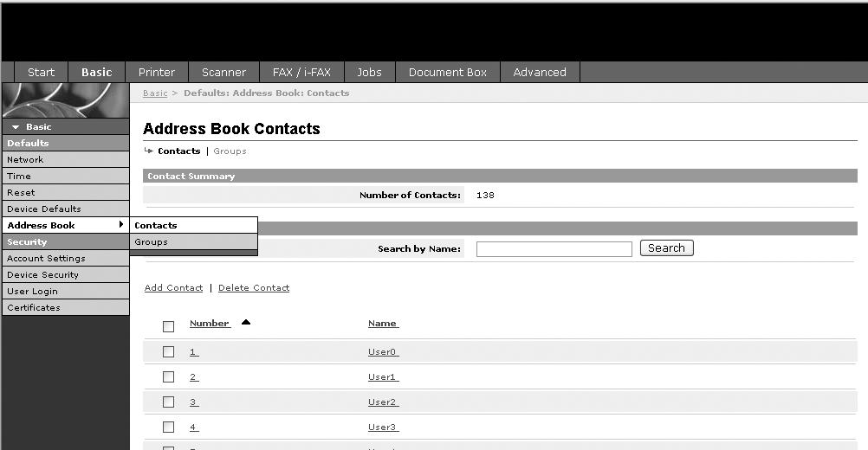This screenshot has width=868, height=450.
Task: Switch to the Basic tab
Action: [97, 73]
